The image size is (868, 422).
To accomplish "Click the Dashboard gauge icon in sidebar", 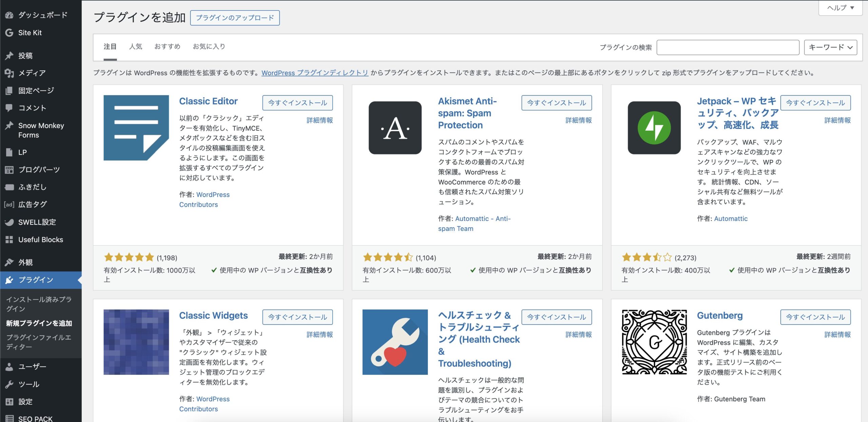I will 9,15.
